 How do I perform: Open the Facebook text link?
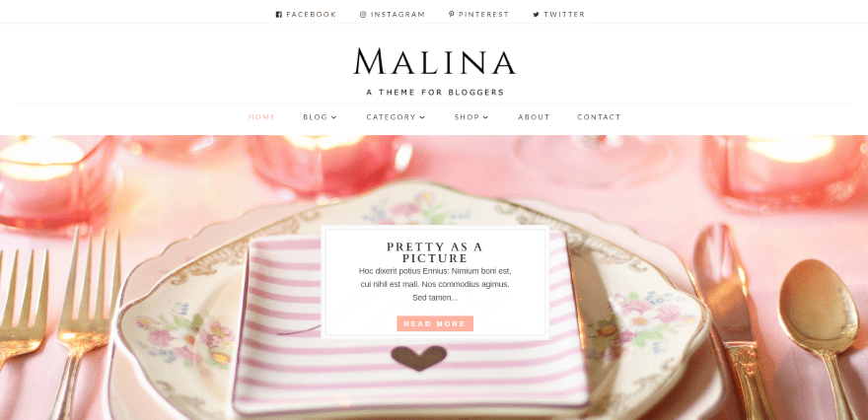click(x=311, y=15)
